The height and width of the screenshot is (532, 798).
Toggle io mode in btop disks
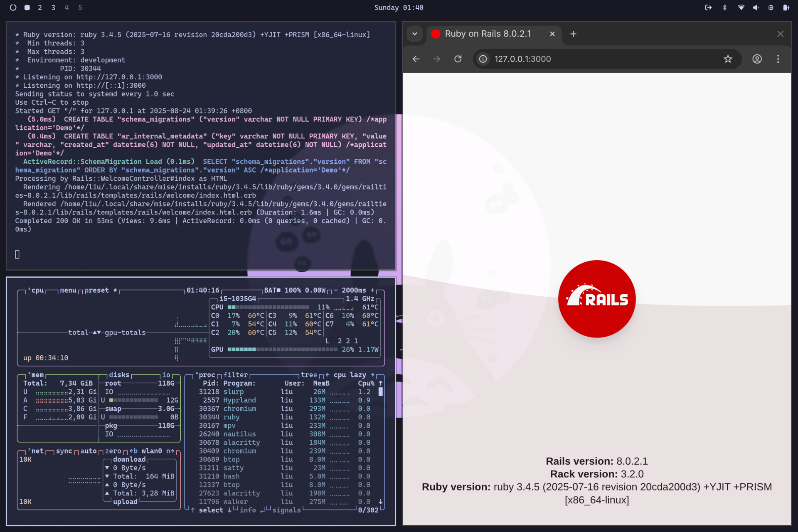(x=166, y=375)
